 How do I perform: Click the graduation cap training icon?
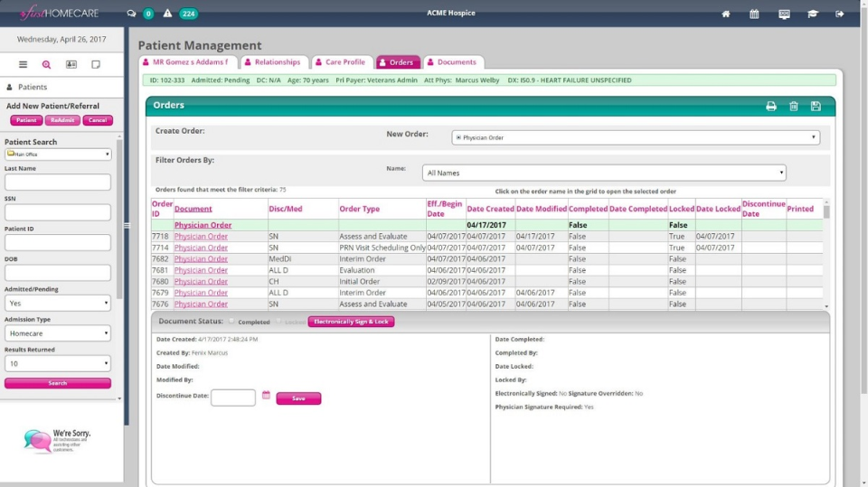(812, 14)
